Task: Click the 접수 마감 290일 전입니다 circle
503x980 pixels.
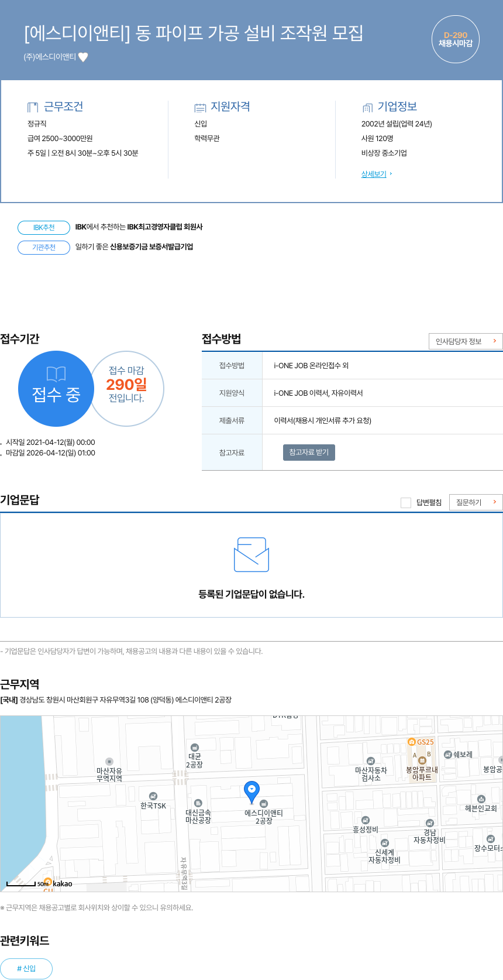Action: (126, 389)
